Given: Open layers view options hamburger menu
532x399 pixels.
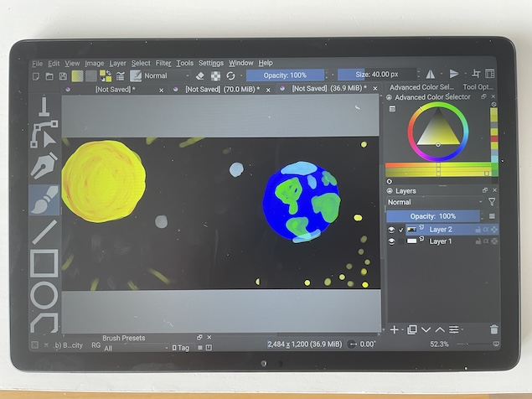Looking at the screenshot, I should coord(492,216).
